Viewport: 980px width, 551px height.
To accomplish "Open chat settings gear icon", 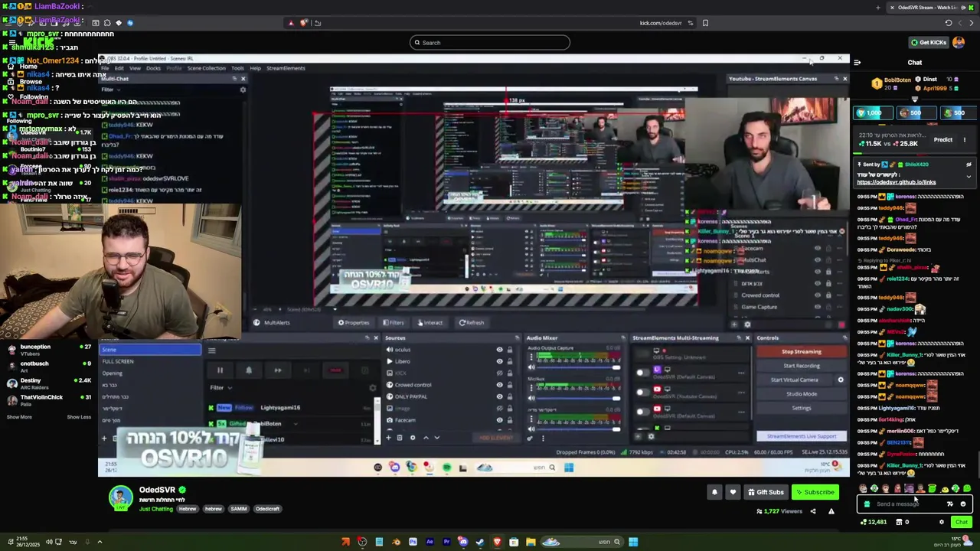I will pyautogui.click(x=942, y=522).
